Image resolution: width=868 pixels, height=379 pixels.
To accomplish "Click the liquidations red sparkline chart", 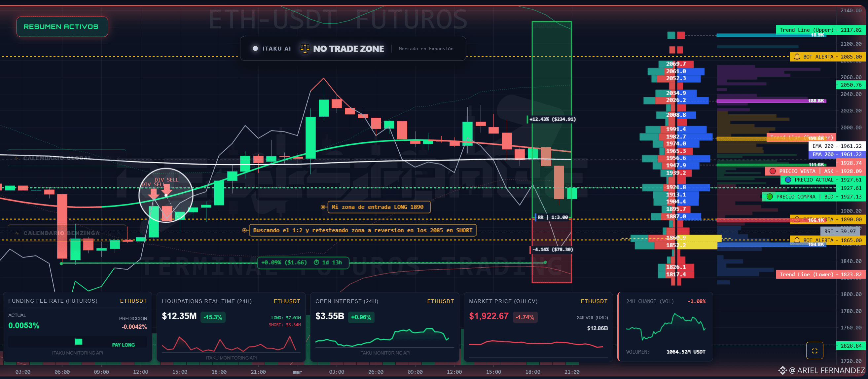I will (229, 343).
